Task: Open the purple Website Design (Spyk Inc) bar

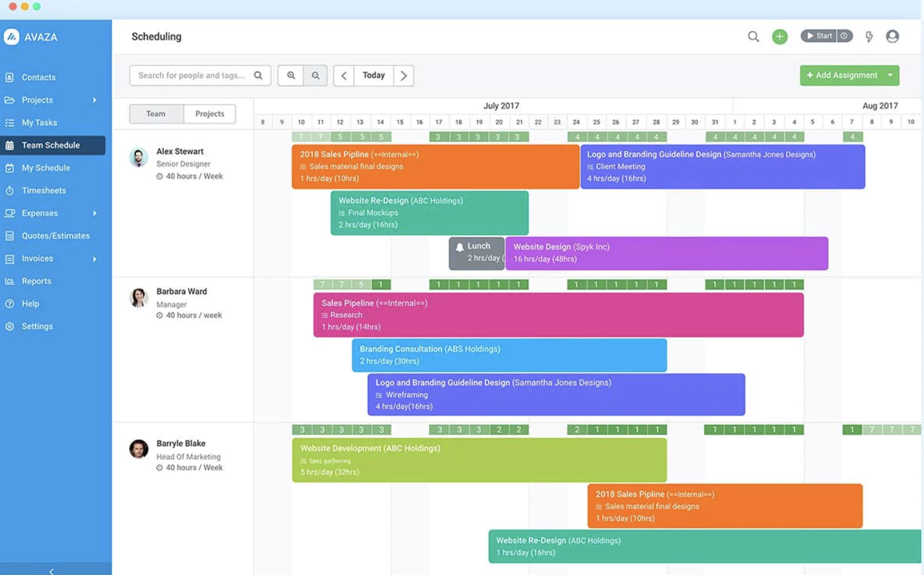Action: point(667,253)
